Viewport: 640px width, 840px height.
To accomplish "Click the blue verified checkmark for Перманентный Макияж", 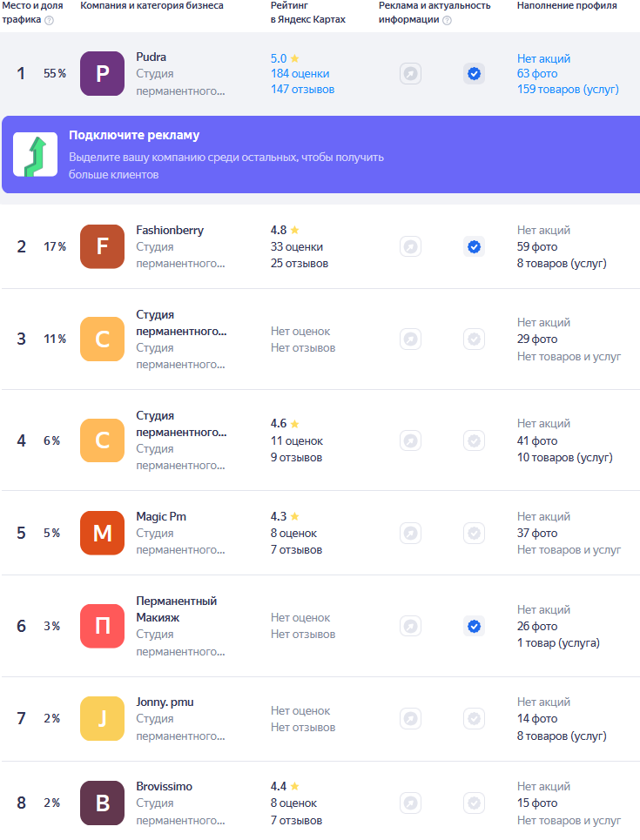I will 475,626.
